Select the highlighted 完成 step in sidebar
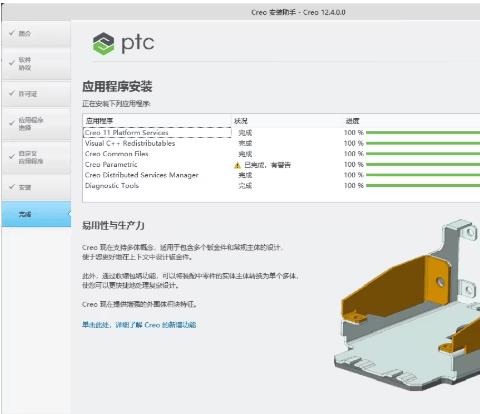This screenshot has width=480, height=414. [36, 214]
